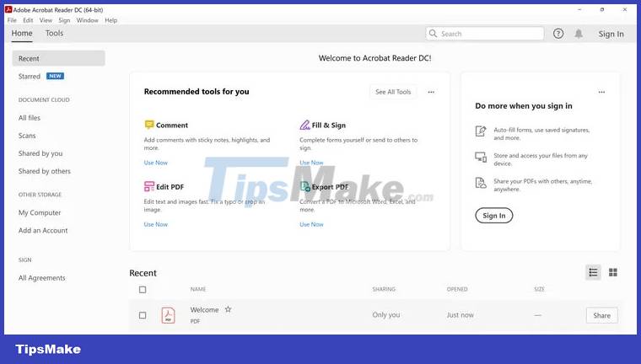The image size is (641, 364).
Task: Click the Comment tool sticky note icon
Action: tap(148, 125)
